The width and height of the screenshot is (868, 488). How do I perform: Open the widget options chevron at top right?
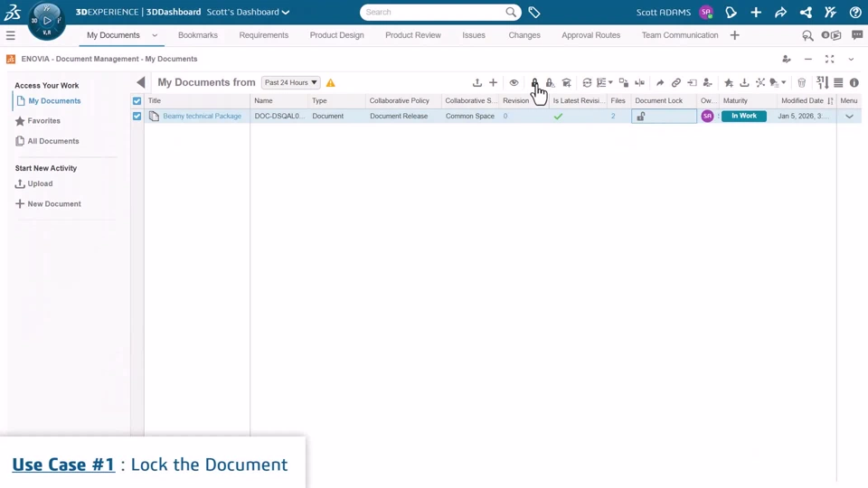851,59
